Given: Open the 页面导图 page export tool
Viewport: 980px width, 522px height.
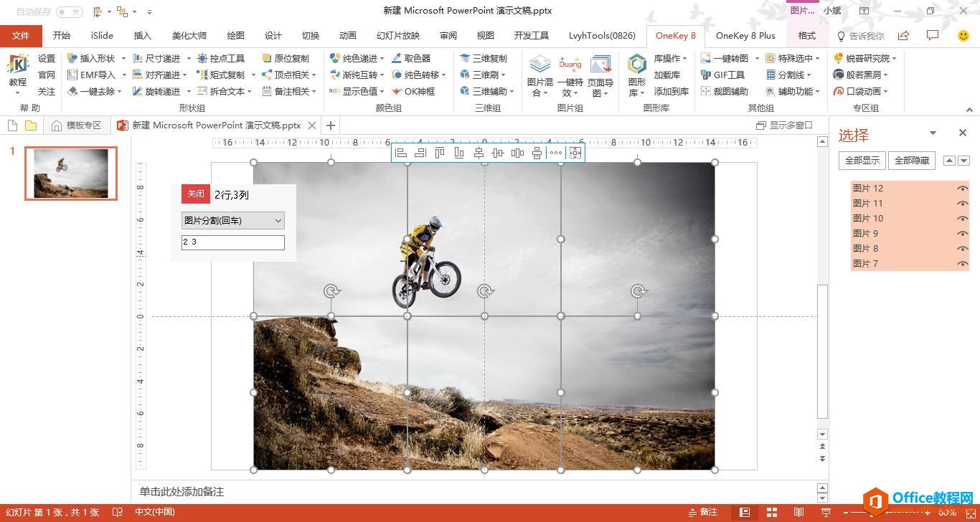Looking at the screenshot, I should (600, 75).
